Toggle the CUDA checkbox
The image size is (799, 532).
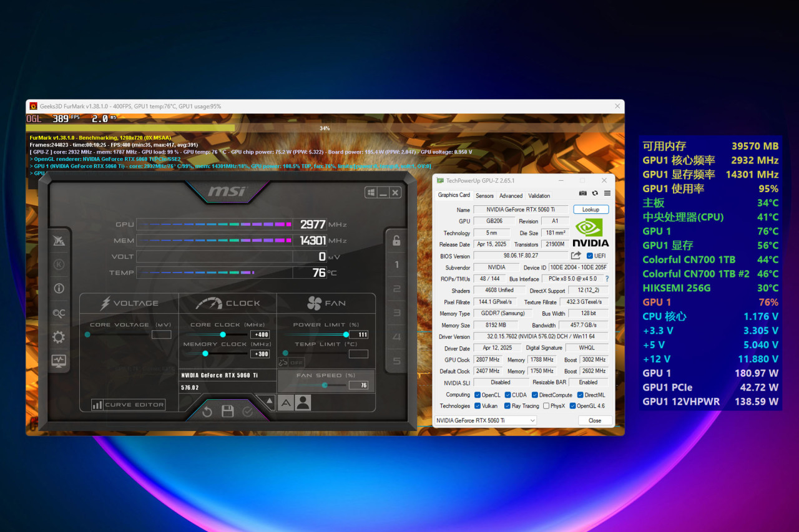[507, 395]
